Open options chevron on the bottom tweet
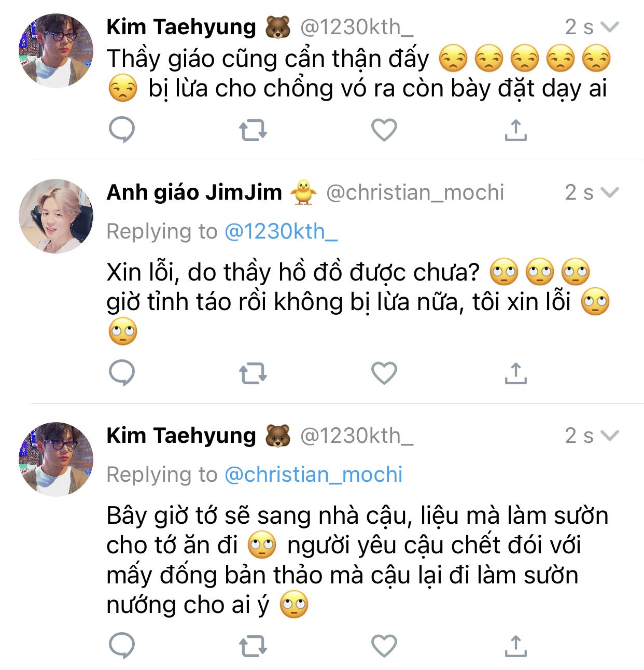Image resolution: width=644 pixels, height=670 pixels. [x=610, y=436]
